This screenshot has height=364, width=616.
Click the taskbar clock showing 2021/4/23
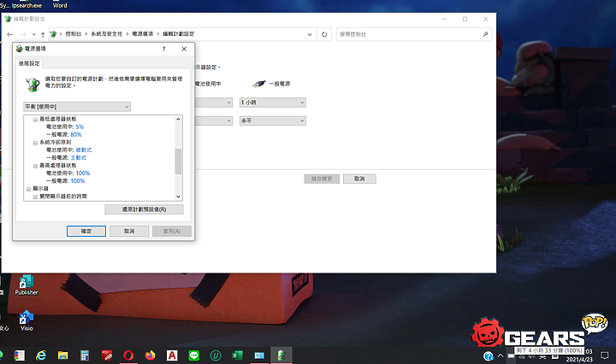[x=579, y=355]
